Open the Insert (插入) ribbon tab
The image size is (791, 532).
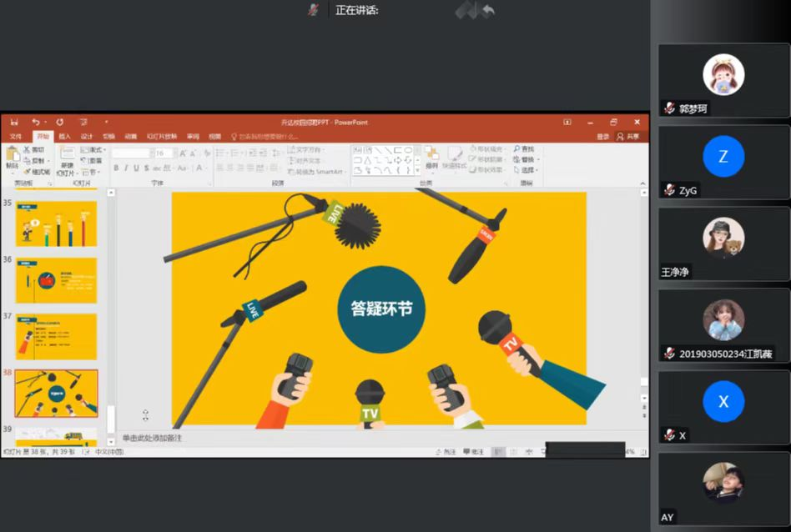click(x=64, y=137)
